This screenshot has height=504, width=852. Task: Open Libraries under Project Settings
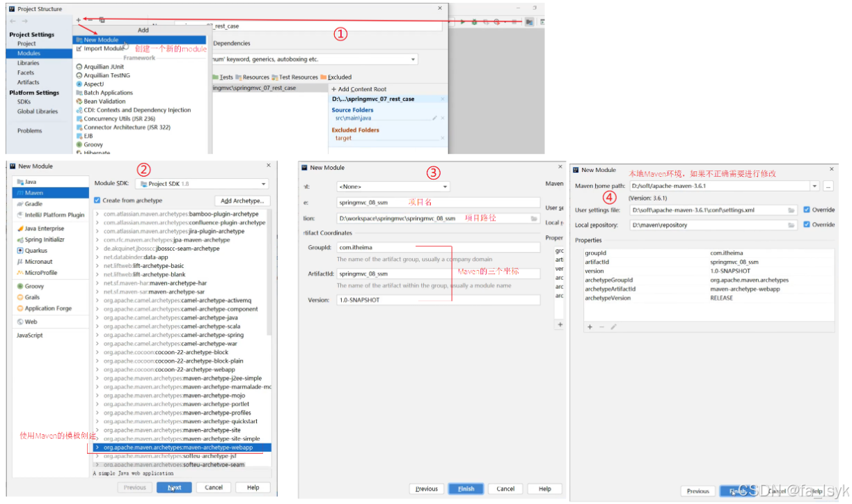(29, 63)
